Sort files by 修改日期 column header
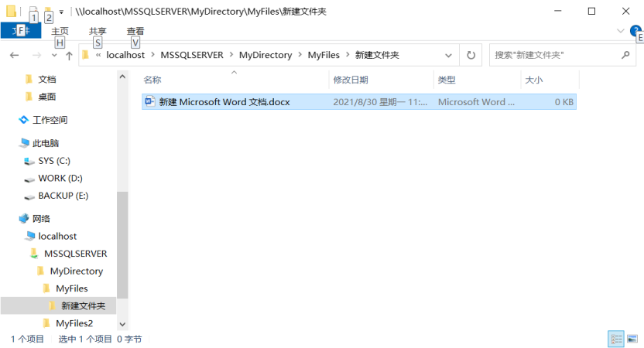644x348 pixels. (x=351, y=80)
